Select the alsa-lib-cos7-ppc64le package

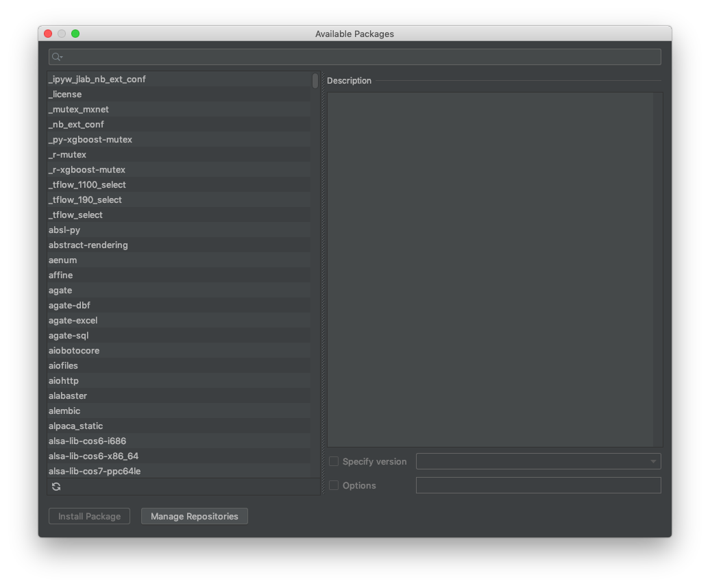pyautogui.click(x=180, y=471)
